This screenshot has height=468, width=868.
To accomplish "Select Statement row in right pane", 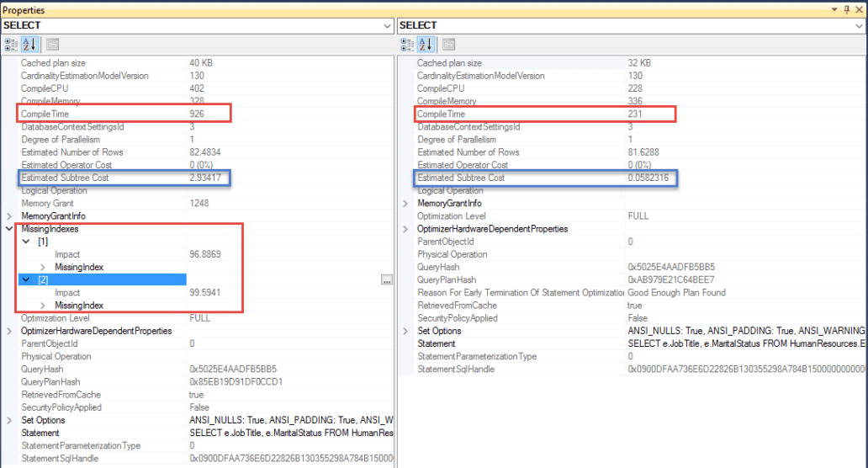I will [x=640, y=343].
